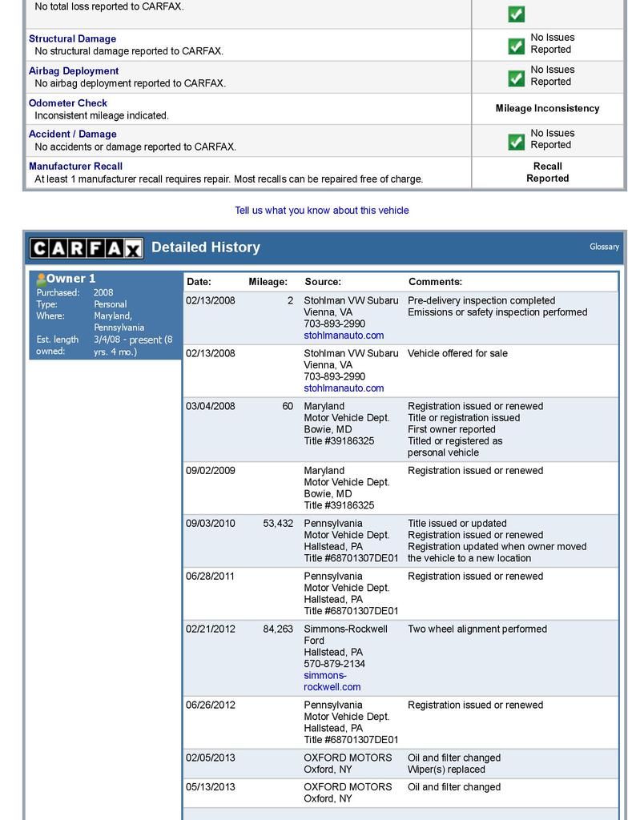The width and height of the screenshot is (644, 820).
Task: Click 'Oil and filter changed' in 05/13/2013 row
Action: (454, 787)
